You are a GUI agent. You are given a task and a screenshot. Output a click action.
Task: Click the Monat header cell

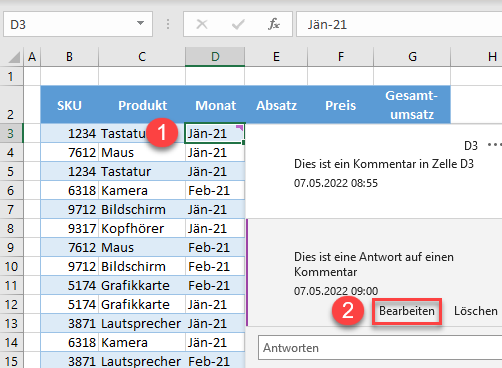tap(215, 105)
